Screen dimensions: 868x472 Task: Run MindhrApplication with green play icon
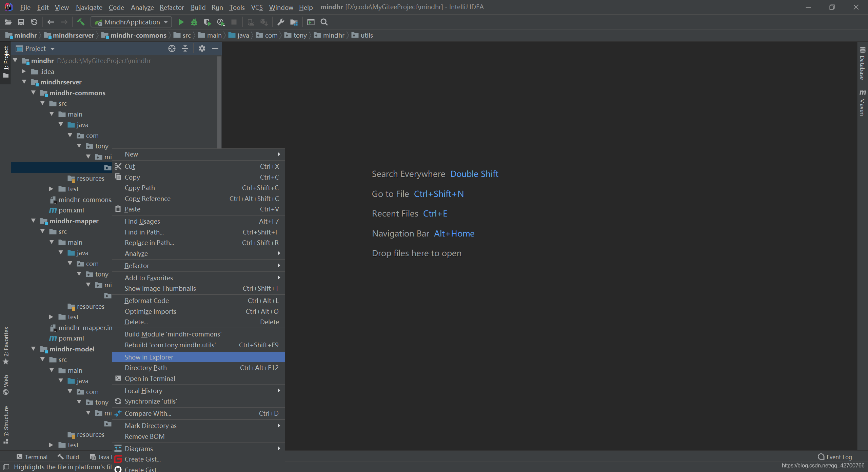tap(181, 22)
